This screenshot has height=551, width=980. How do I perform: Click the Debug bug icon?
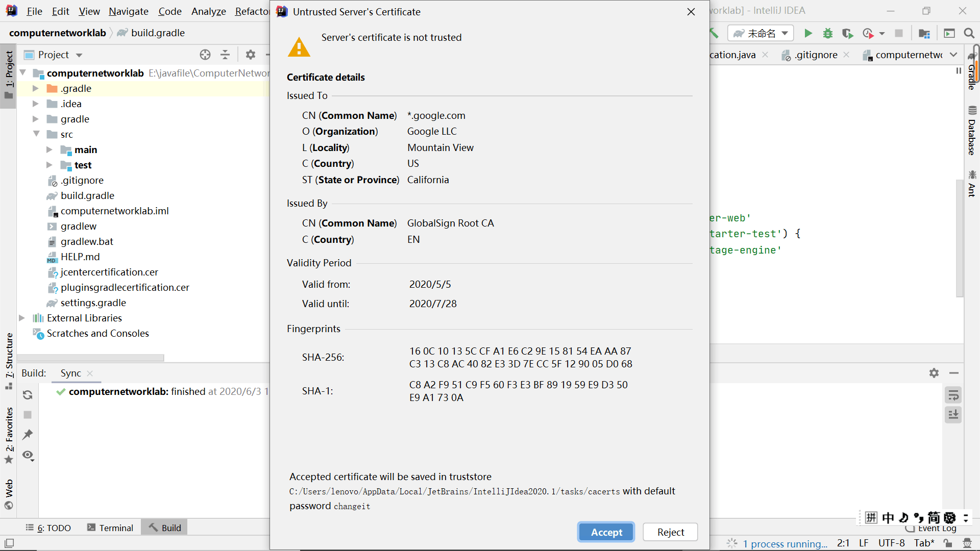point(828,34)
